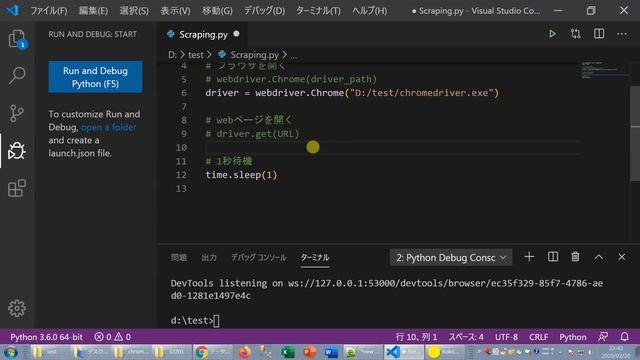The width and height of the screenshot is (640, 360).
Task: Click the Open Changes compare icon
Action: (576, 34)
